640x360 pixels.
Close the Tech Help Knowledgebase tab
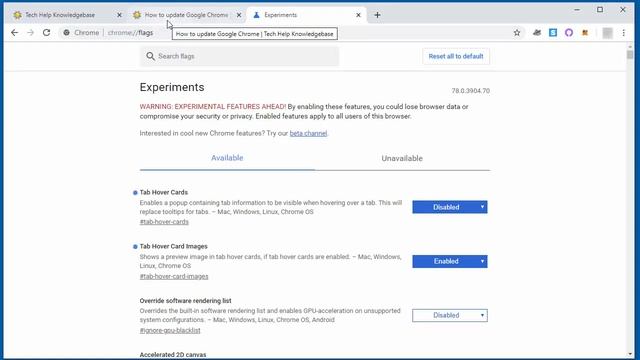coord(119,15)
